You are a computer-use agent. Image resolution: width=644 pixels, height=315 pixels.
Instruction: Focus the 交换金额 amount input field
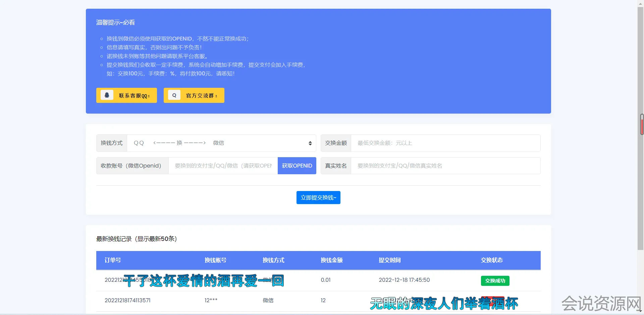coord(445,143)
